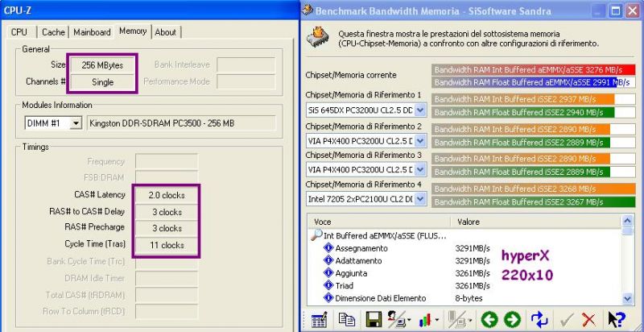Click magnifier icon beside Int Buffered row
The height and width of the screenshot is (332, 644).
point(316,235)
